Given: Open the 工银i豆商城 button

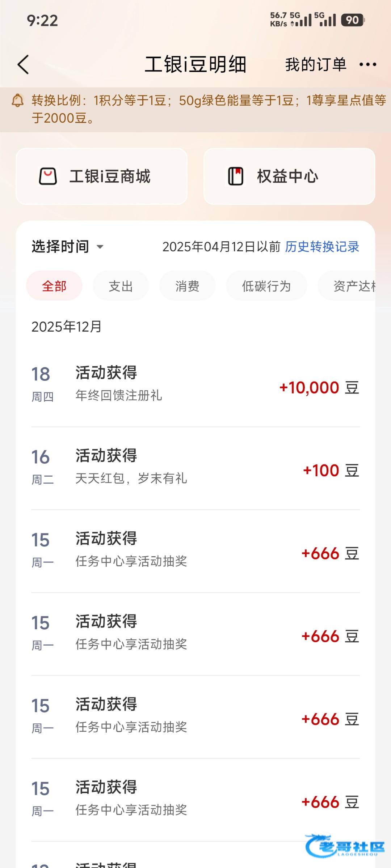Looking at the screenshot, I should pyautogui.click(x=101, y=176).
